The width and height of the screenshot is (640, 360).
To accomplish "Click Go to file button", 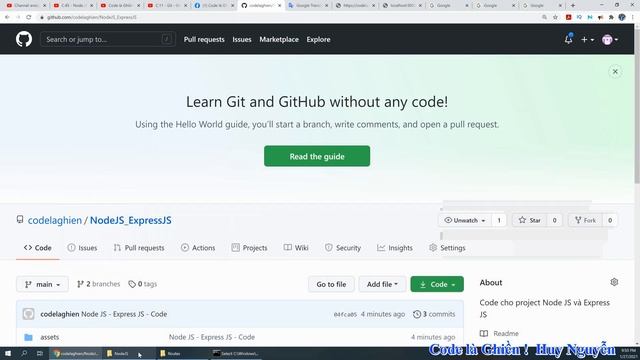I will coord(331,284).
